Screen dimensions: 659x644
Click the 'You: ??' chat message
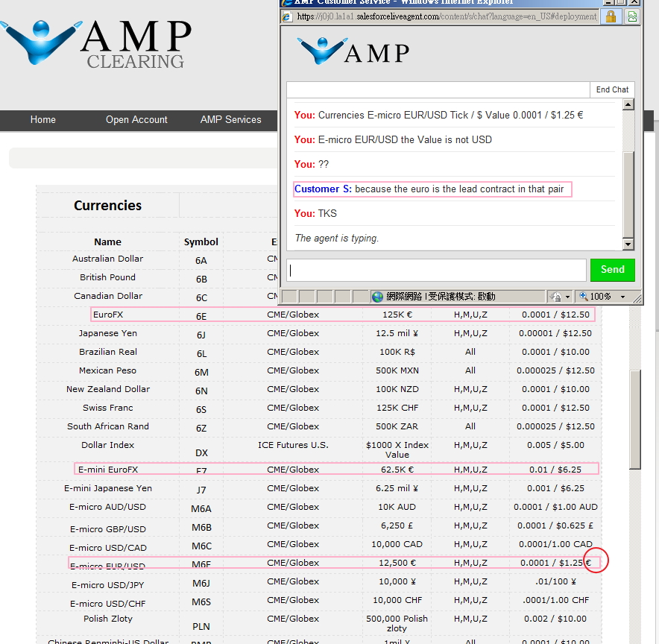(312, 164)
